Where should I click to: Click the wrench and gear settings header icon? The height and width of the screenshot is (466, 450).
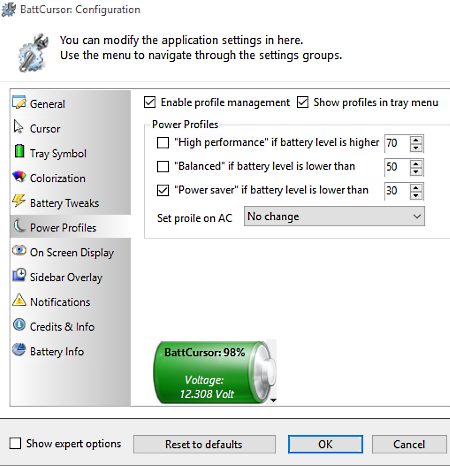tap(33, 53)
